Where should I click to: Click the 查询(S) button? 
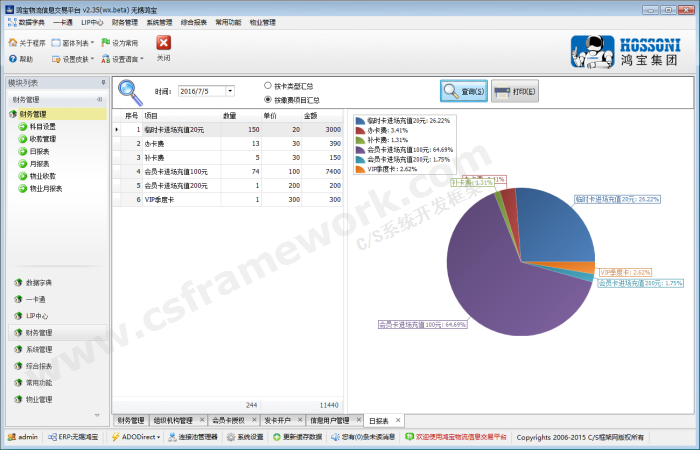click(464, 91)
